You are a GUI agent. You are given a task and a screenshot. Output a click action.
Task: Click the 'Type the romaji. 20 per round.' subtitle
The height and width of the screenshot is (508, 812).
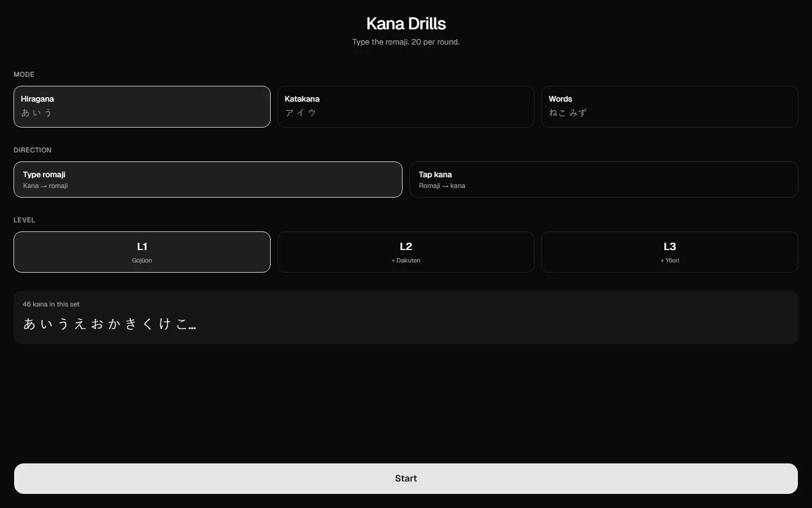click(406, 42)
